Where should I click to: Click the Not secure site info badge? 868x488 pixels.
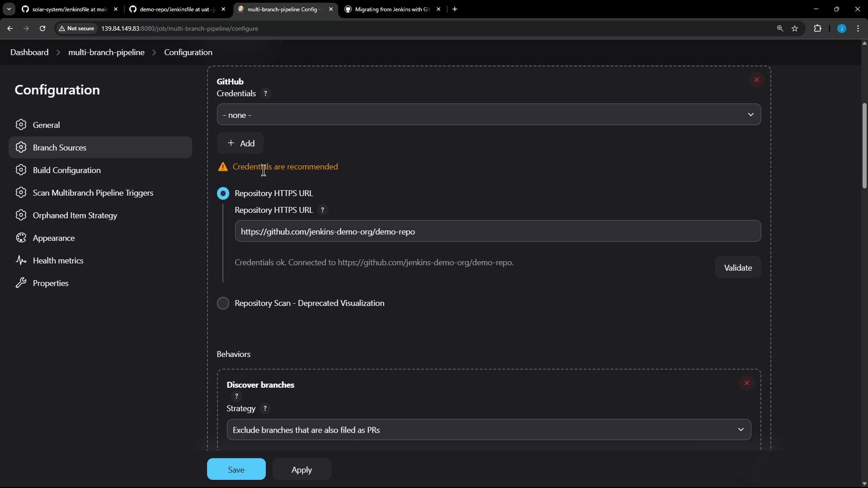(76, 28)
